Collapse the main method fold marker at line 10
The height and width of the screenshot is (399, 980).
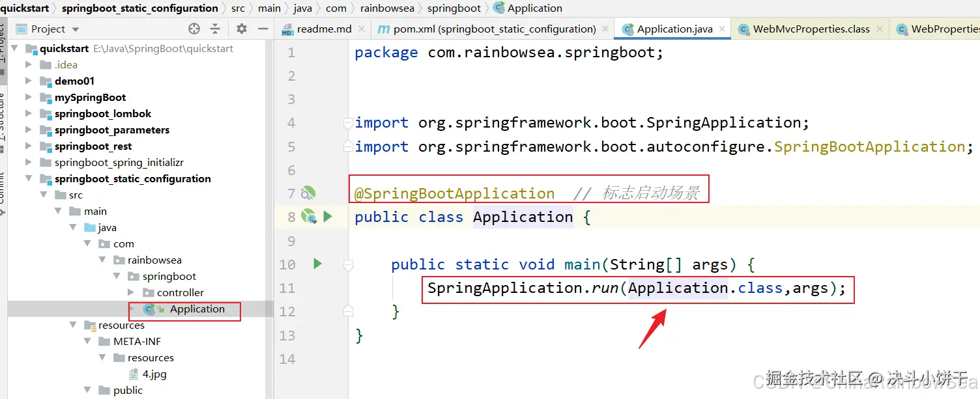pos(348,264)
